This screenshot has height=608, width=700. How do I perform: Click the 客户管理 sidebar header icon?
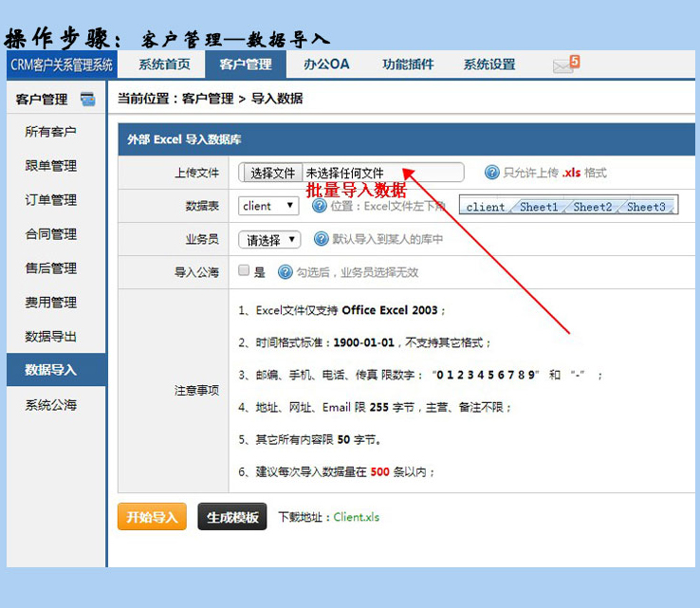88,99
